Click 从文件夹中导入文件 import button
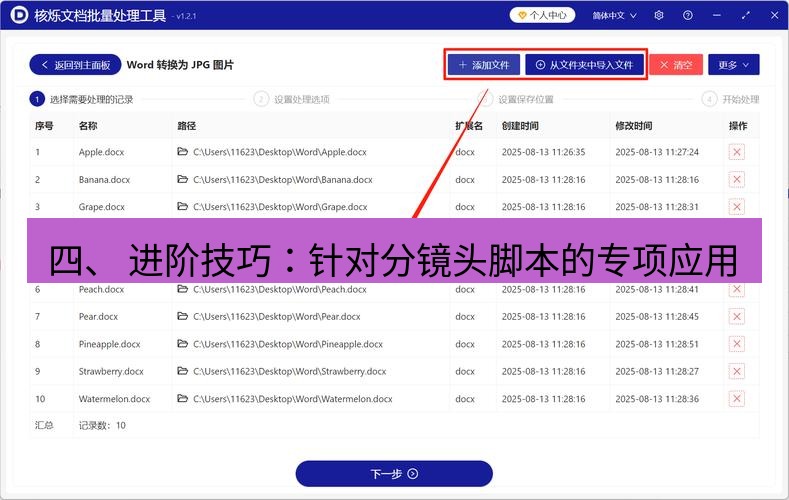Screen dimensions: 789x500 point(585,65)
